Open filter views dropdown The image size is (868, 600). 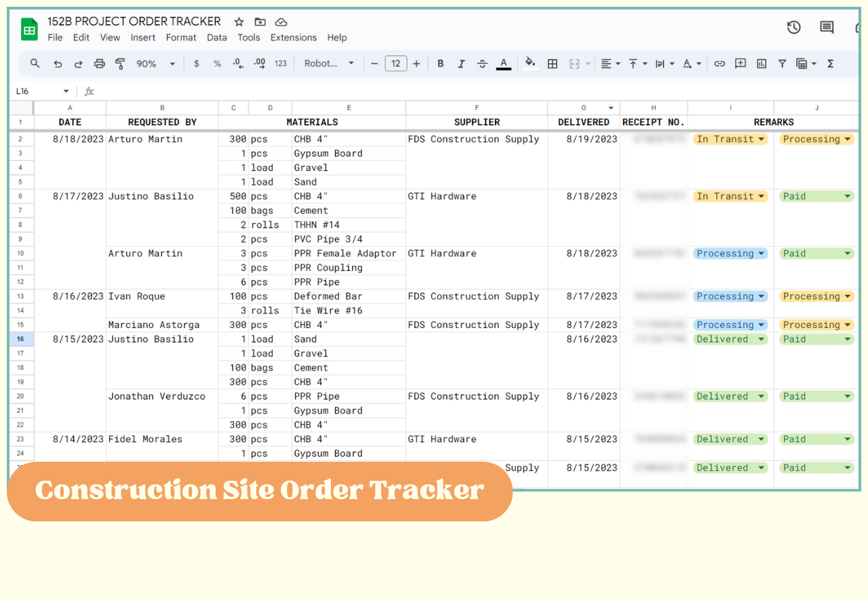coord(806,64)
